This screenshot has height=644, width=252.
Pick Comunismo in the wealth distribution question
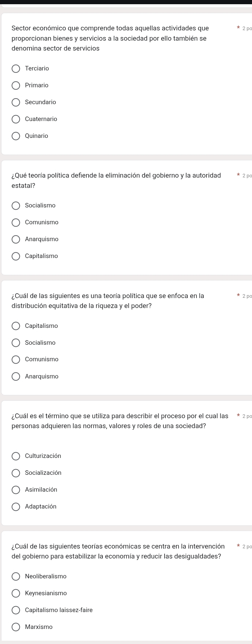(16, 359)
